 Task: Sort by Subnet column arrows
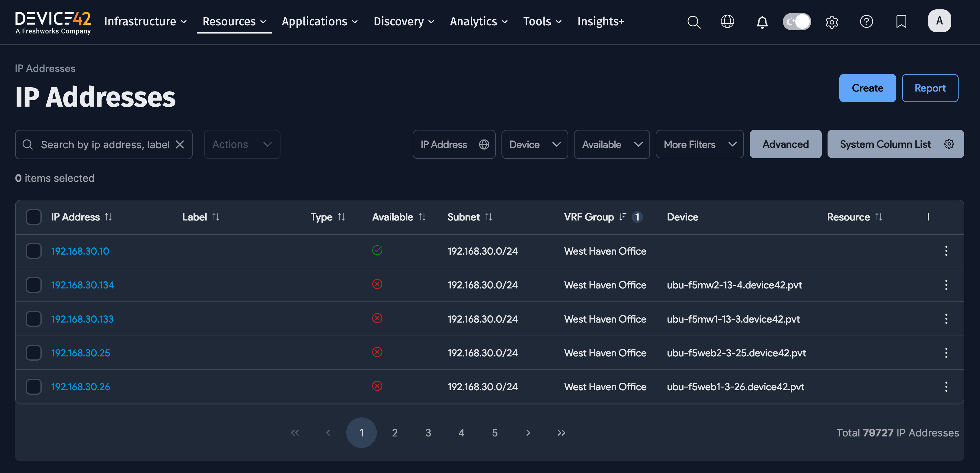tap(489, 217)
